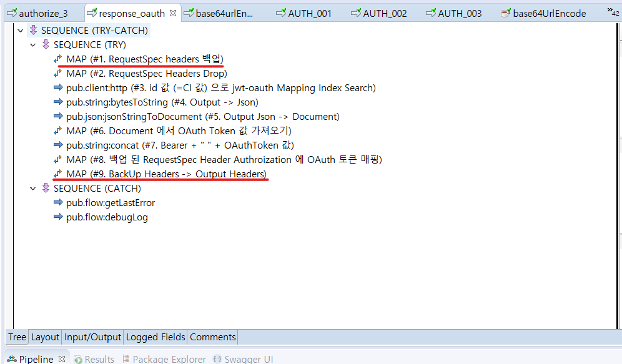This screenshot has height=364, width=622.
Task: Click the MAP icon of step #1
Action: pyautogui.click(x=58, y=59)
